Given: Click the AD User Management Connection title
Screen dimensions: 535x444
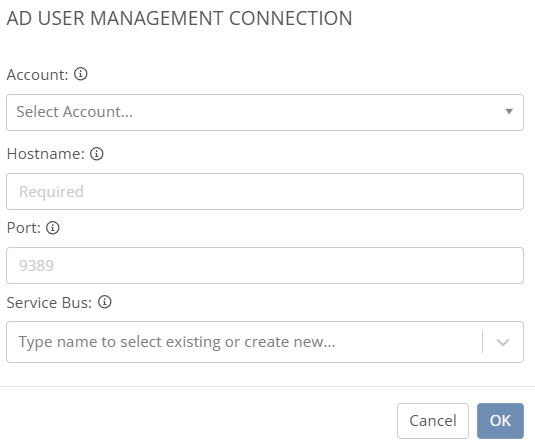Looking at the screenshot, I should 179,18.
